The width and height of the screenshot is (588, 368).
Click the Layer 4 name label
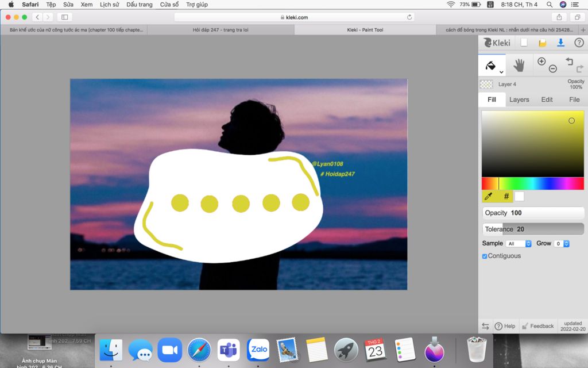(x=507, y=84)
